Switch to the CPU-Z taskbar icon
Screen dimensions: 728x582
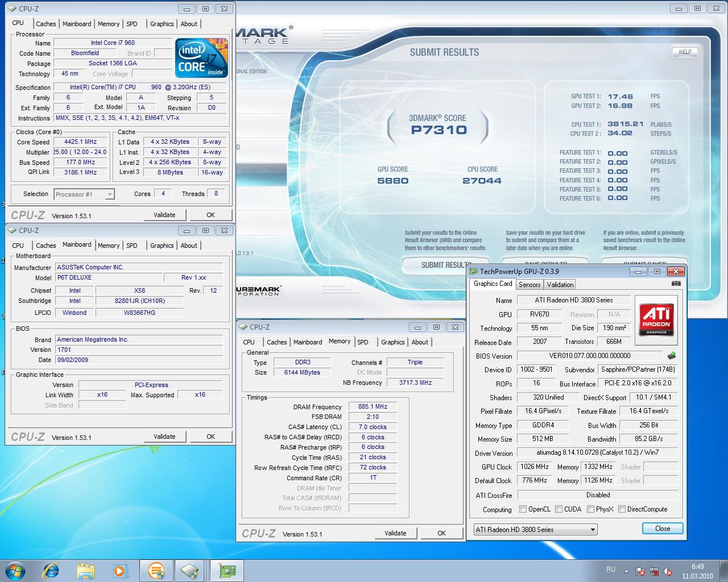tap(190, 570)
